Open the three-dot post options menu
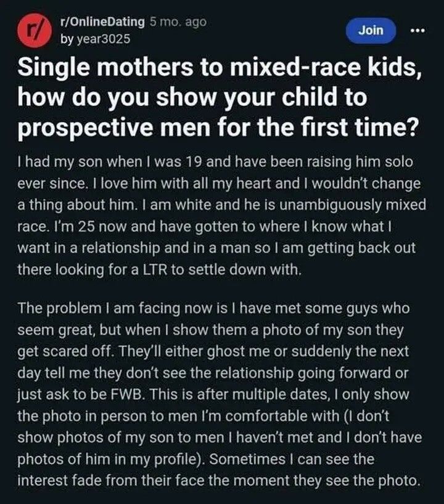444x504 pixels. (x=419, y=30)
